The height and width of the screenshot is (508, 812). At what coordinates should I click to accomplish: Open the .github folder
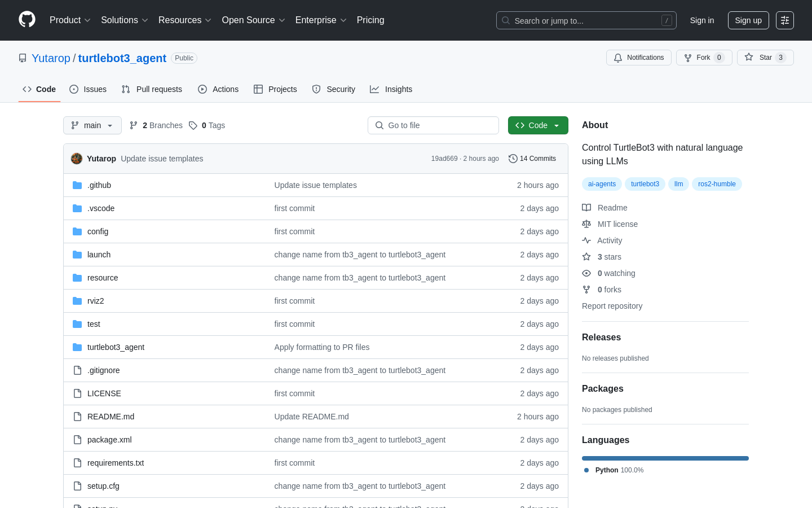pos(99,185)
